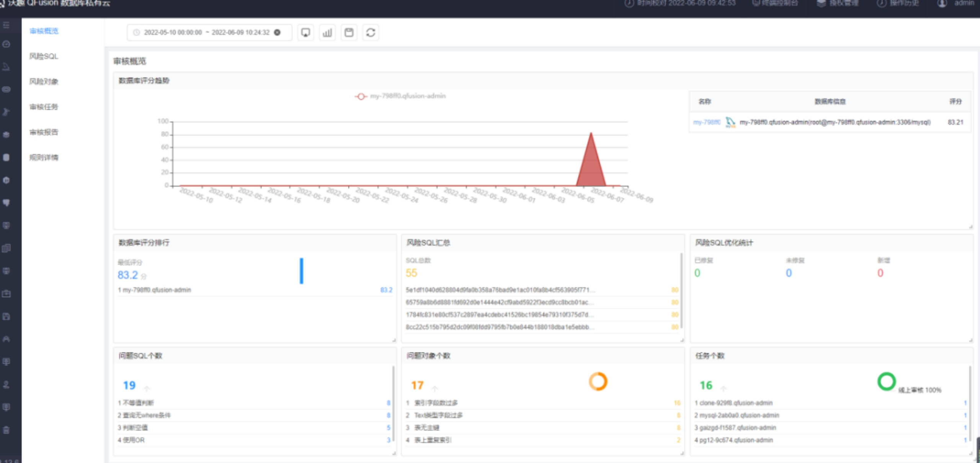Collapse the left sidebar via hamburger icon

pos(6,25)
